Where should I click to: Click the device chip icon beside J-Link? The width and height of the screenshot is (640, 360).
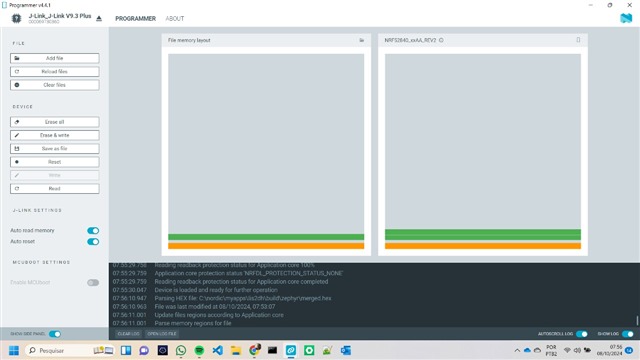[x=16, y=18]
